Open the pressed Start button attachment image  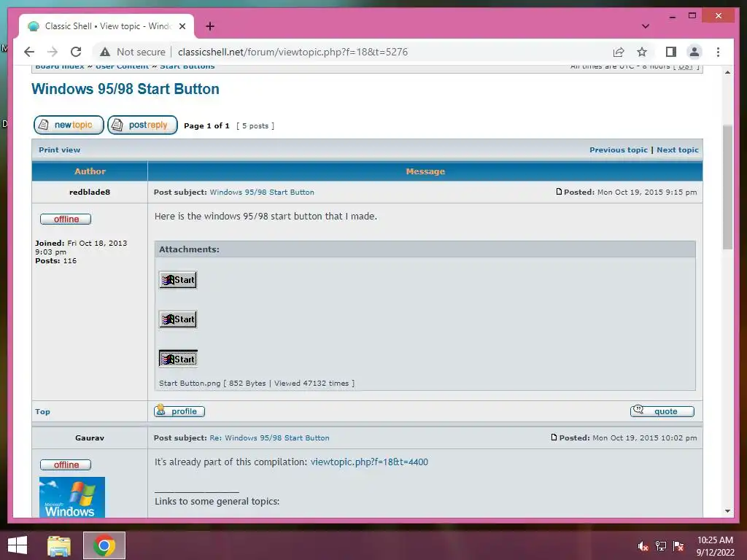tap(178, 359)
